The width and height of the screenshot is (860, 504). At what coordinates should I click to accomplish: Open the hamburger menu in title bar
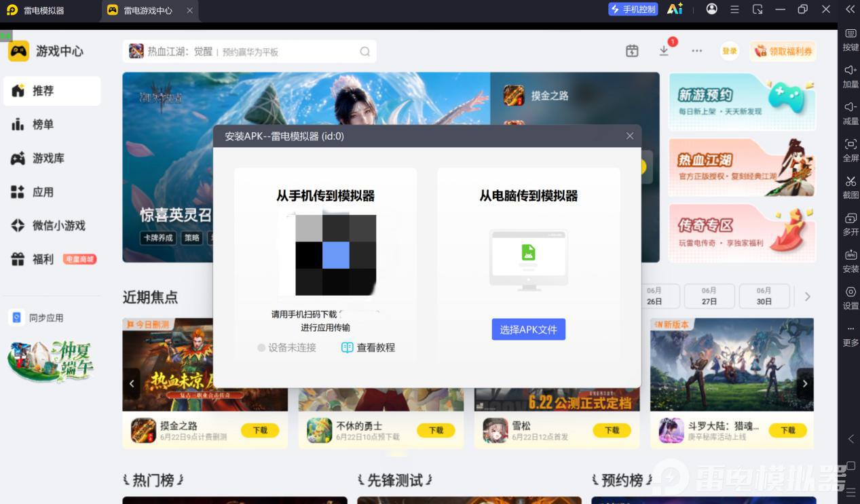734,9
